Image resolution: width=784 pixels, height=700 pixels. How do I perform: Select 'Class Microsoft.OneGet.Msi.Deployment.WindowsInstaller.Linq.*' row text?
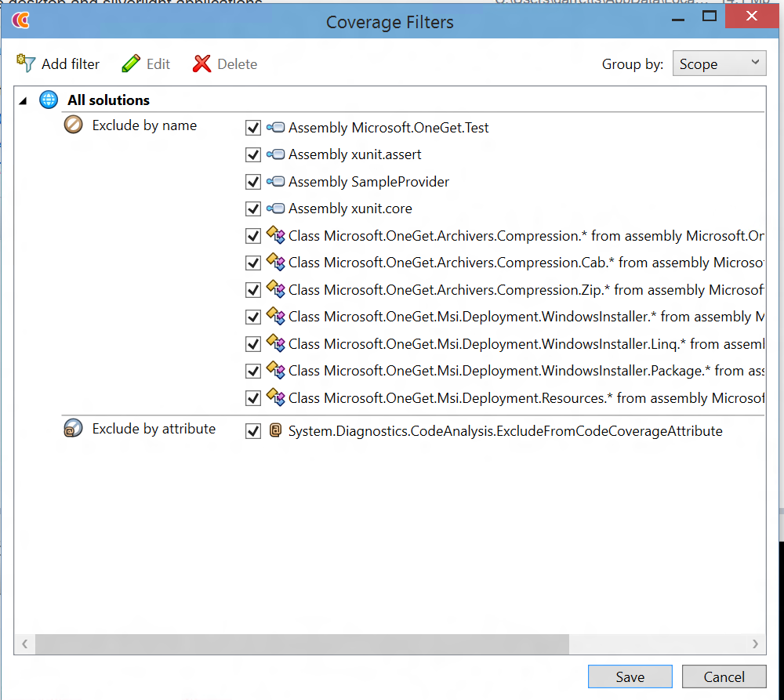coord(526,344)
